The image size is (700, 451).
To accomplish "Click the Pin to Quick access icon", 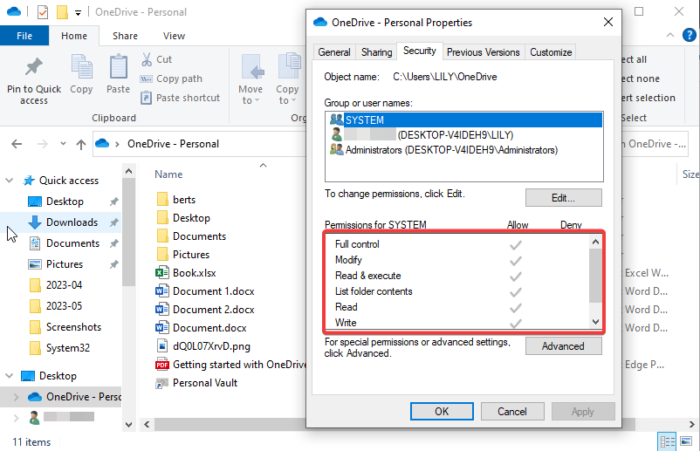I will [33, 68].
